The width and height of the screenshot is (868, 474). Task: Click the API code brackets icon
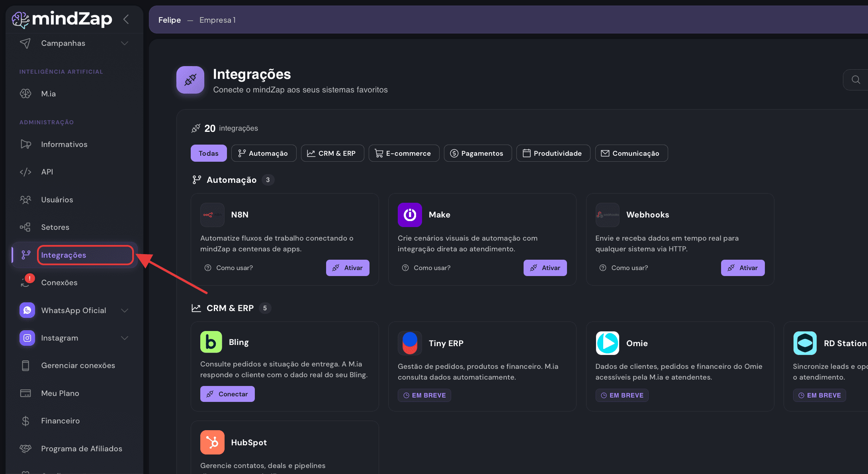point(25,172)
